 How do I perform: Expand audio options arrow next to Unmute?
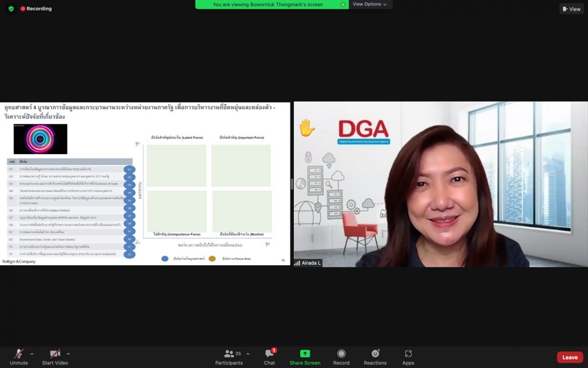tap(32, 354)
